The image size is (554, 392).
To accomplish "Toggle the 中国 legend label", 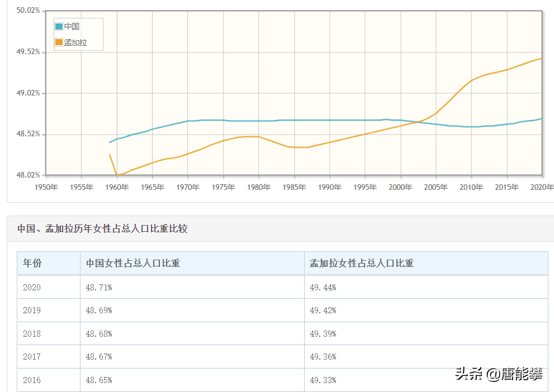I will pyautogui.click(x=72, y=26).
